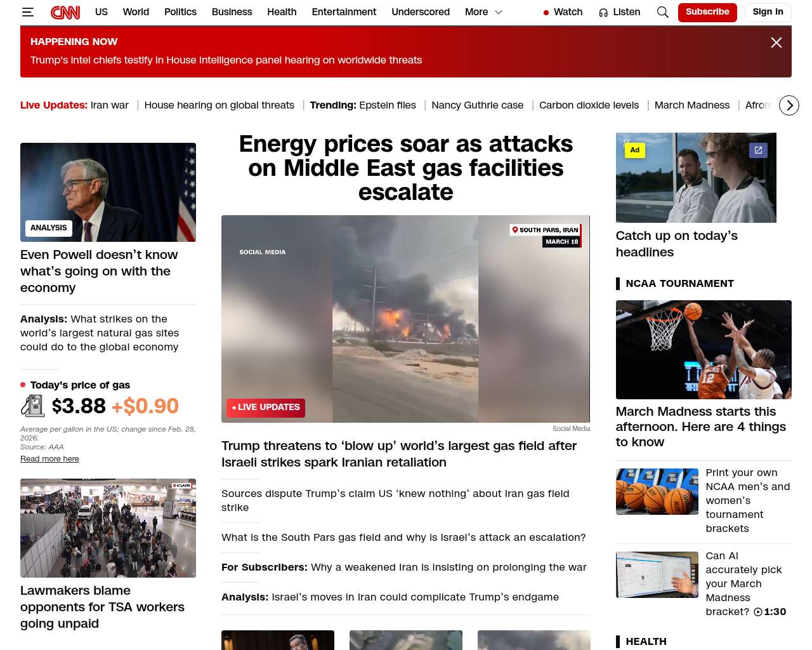Open the Politics menu item
Image resolution: width=812 pixels, height=650 pixels.
tap(180, 12)
